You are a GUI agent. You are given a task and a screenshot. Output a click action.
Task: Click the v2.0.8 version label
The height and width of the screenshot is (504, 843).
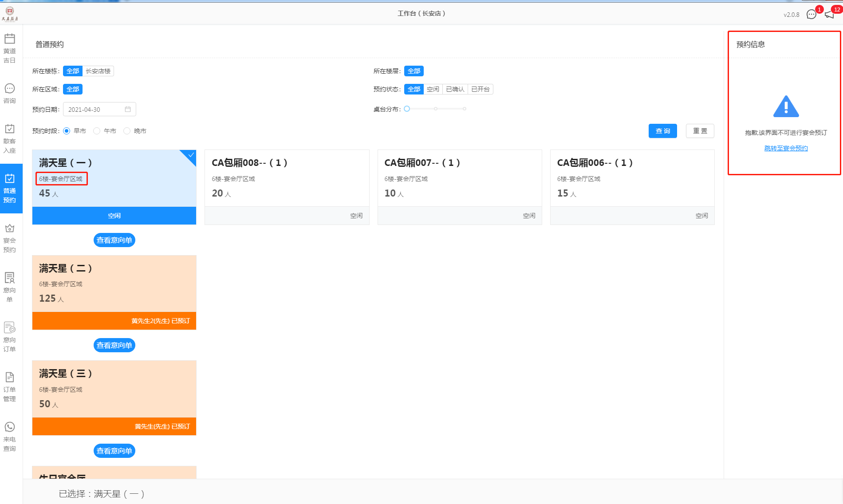coord(791,15)
